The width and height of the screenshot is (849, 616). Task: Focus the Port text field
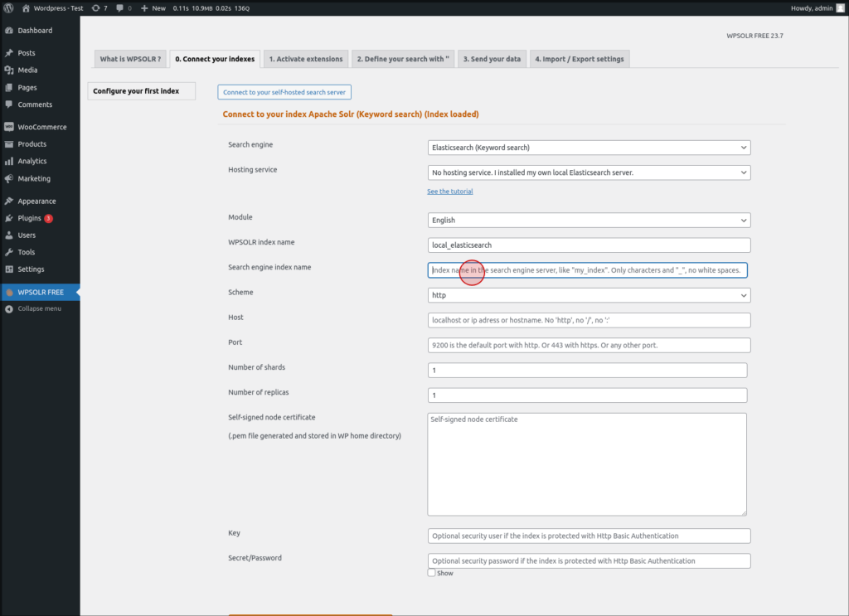[589, 345]
